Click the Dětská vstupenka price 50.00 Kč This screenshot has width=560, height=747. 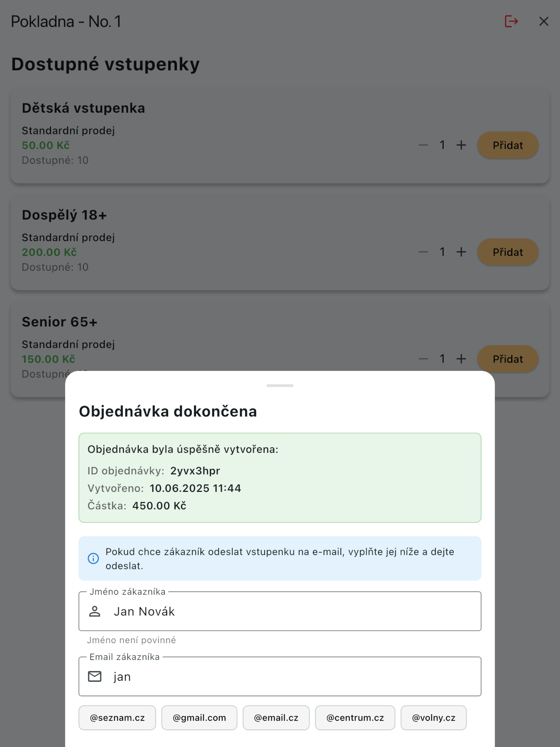[x=46, y=145]
